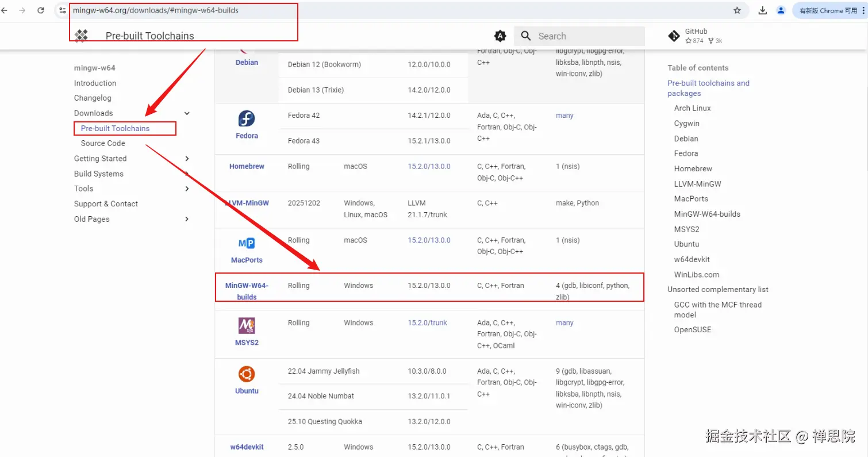Click the 'many' packages link for Fedora

(564, 116)
